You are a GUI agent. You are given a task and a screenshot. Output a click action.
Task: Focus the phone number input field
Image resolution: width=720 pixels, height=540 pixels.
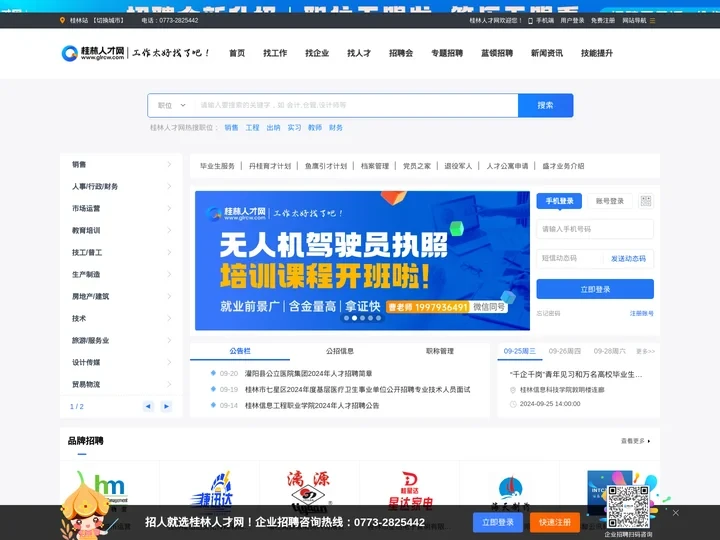(595, 229)
